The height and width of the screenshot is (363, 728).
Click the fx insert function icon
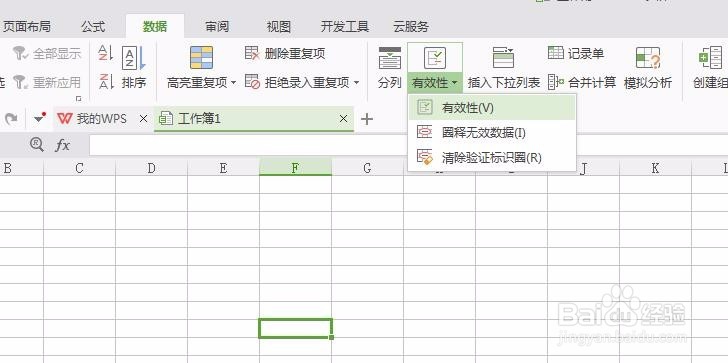click(x=63, y=145)
